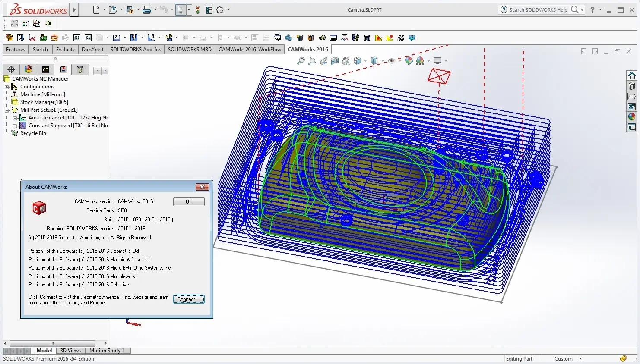Switch to the Features tab
Screen dimensions: 640x364
pyautogui.click(x=16, y=50)
